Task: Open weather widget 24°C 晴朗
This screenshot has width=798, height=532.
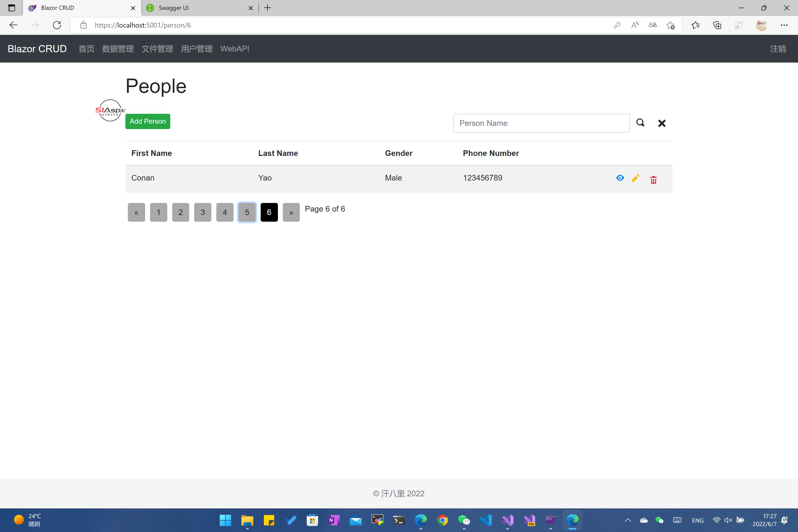Action: click(x=28, y=520)
